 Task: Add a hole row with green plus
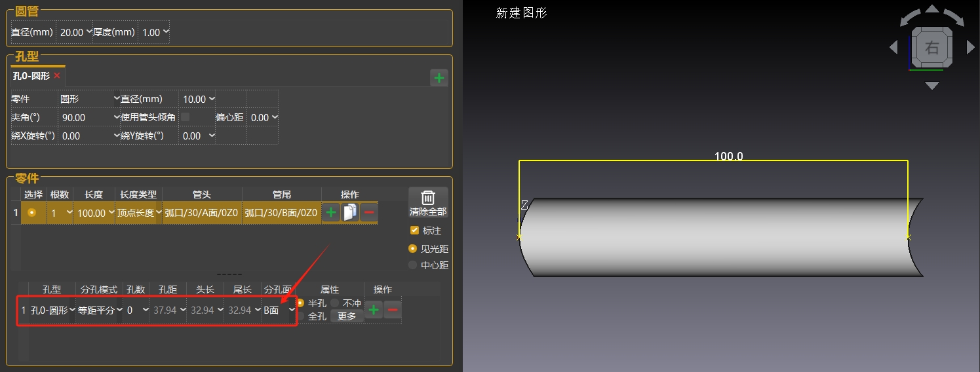click(x=374, y=310)
